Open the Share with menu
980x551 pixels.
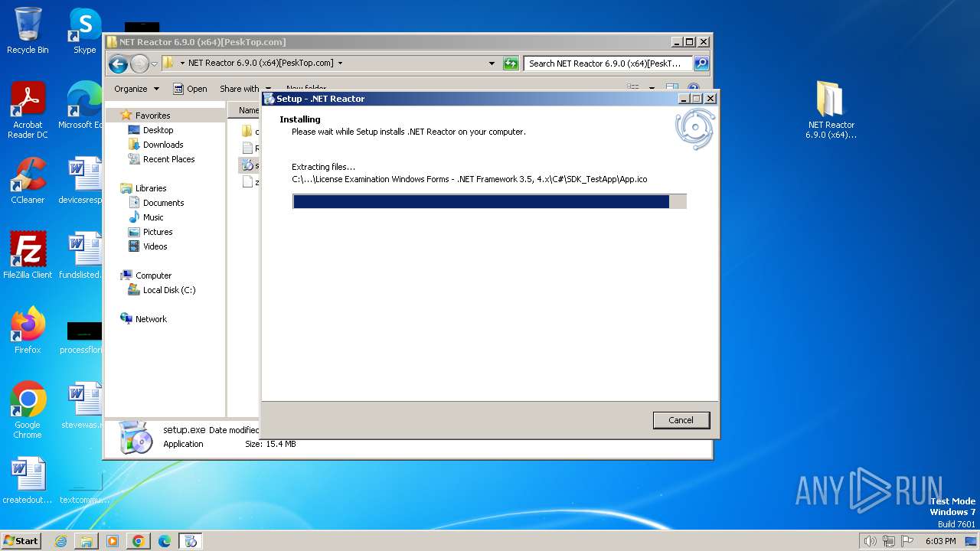tap(245, 89)
